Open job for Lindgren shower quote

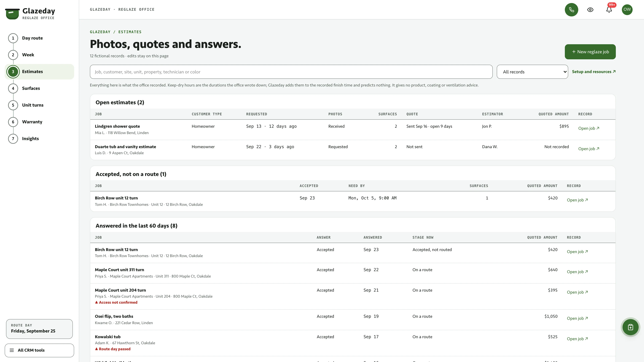click(x=588, y=128)
